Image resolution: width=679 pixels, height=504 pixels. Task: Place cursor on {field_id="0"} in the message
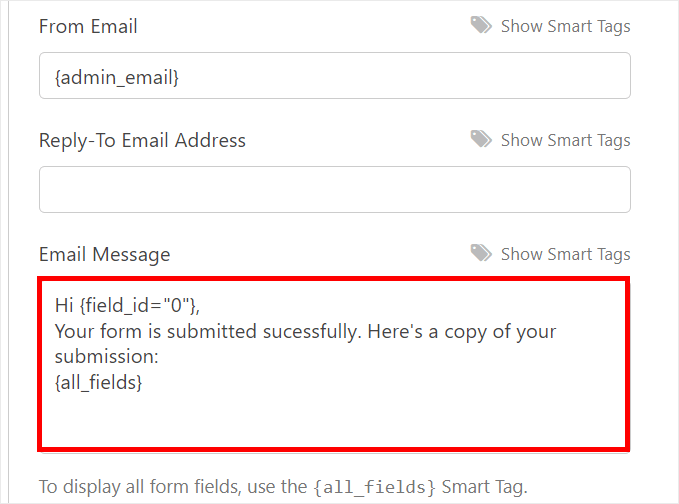point(145,304)
